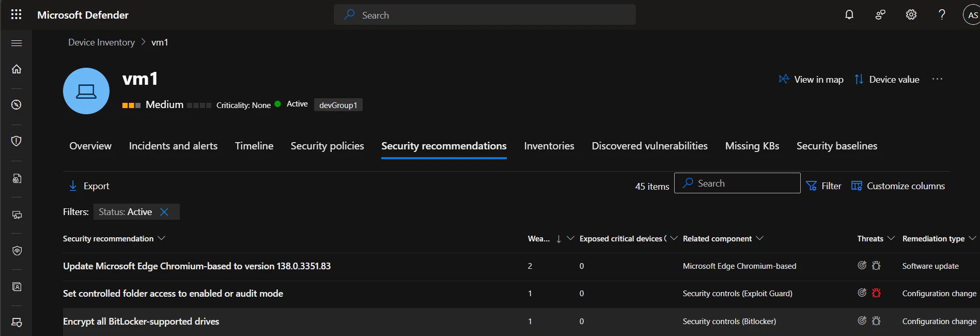
Task: Open the bottom device-with-chat sidebar icon
Action: tap(17, 323)
